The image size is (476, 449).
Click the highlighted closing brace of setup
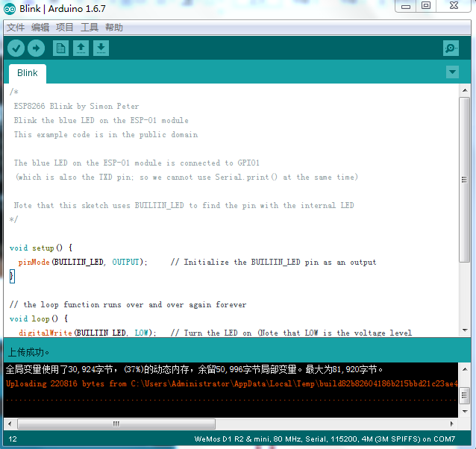pos(12,276)
